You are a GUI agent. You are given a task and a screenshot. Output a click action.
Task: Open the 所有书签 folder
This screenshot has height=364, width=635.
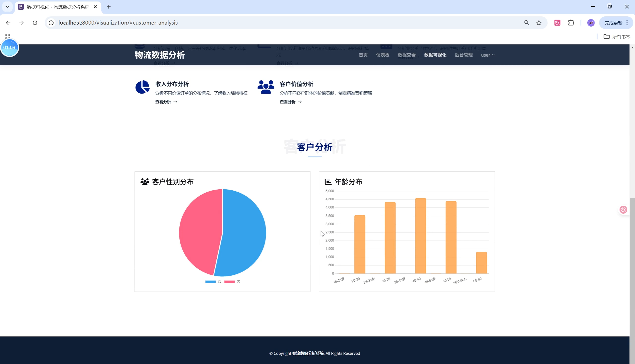tap(617, 37)
